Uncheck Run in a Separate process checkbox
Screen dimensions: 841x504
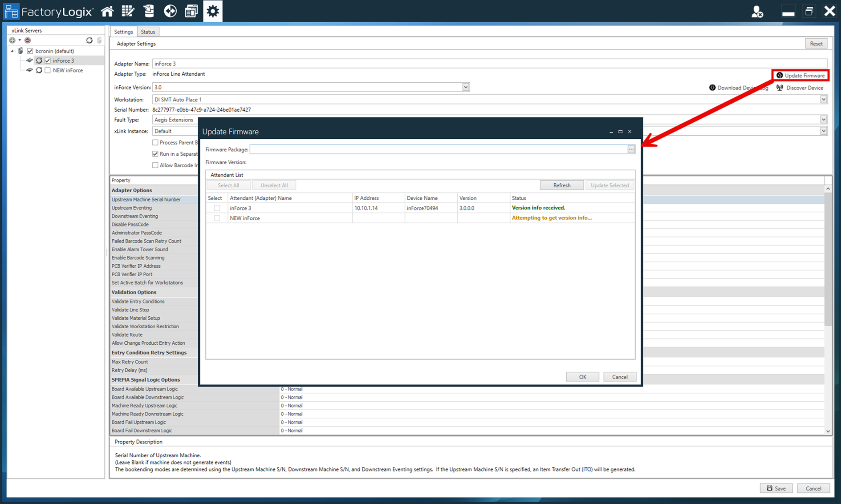click(155, 154)
